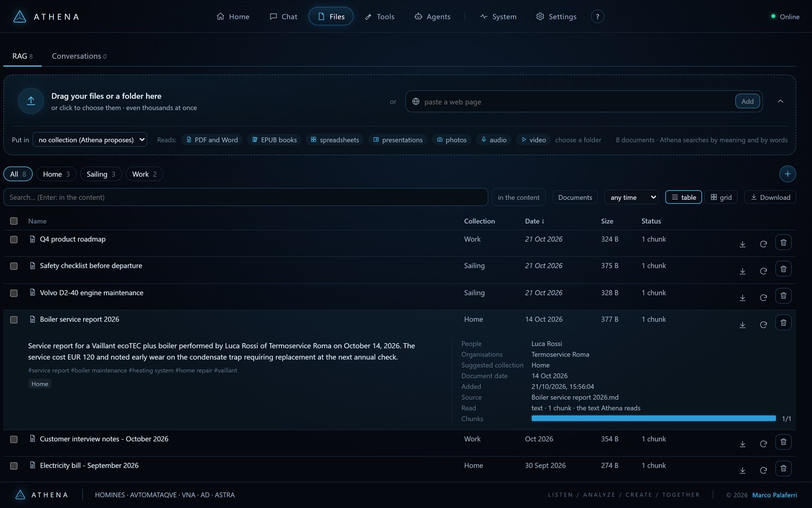The image size is (812, 508).
Task: Delete the Q4 product roadmap document
Action: click(783, 242)
